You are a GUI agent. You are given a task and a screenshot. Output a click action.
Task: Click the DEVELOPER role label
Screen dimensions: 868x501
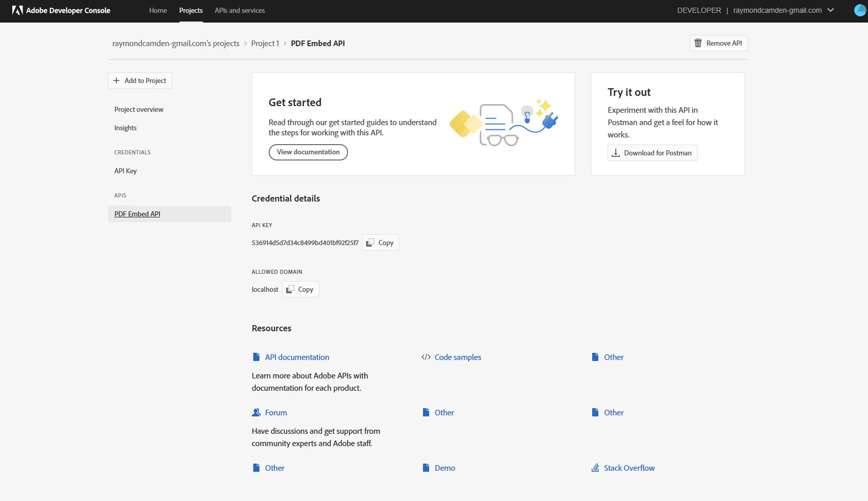(x=699, y=10)
